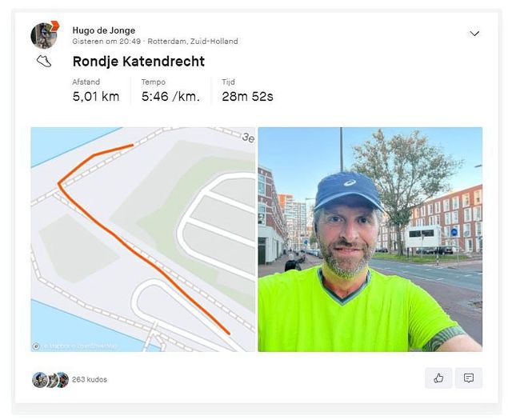The width and height of the screenshot is (512, 420).
Task: Click the Rotterdam, Zuid-Holland location text
Action: (x=193, y=42)
